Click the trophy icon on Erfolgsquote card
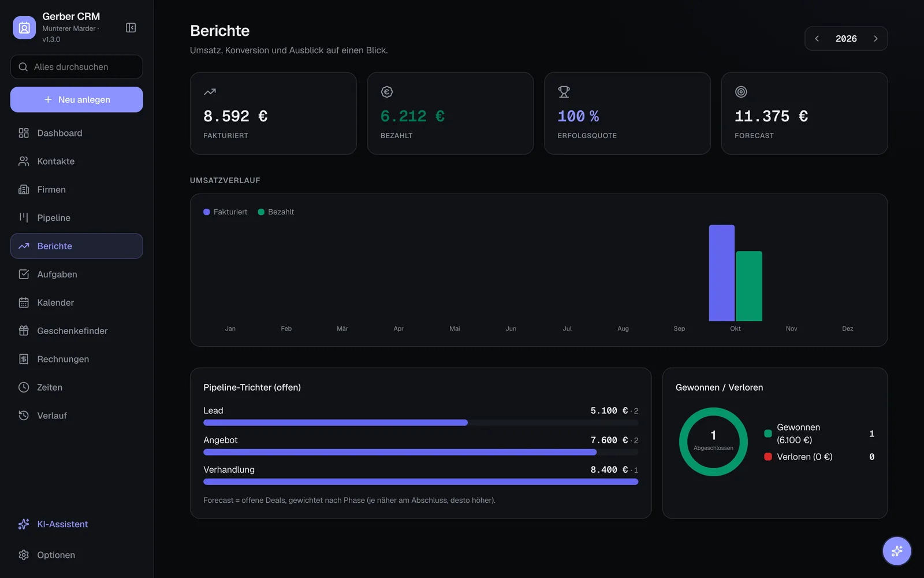 click(564, 92)
